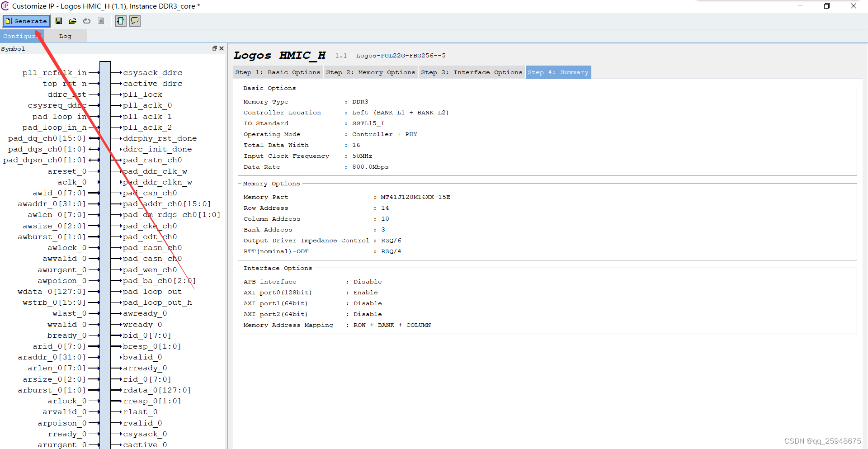
Task: Switch to the Configure tab
Action: point(21,36)
